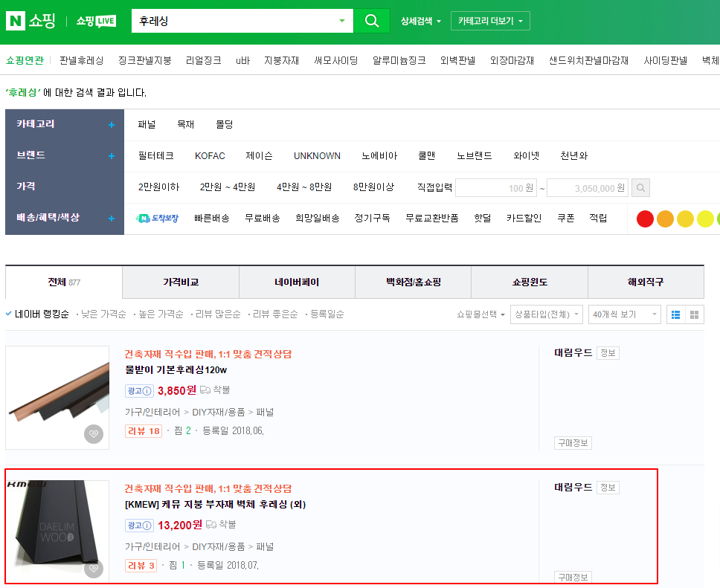The height and width of the screenshot is (588, 720).
Task: Open the 해외직구 tab
Action: click(x=646, y=281)
